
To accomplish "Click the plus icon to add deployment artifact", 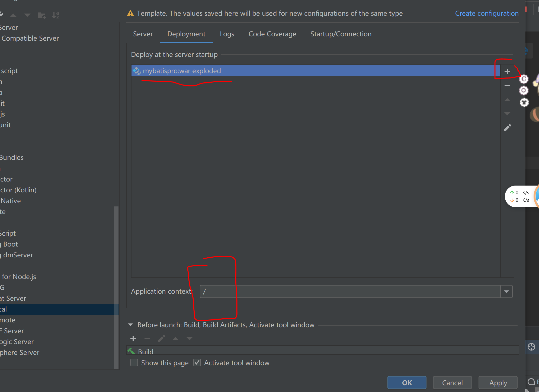I will click(x=507, y=72).
